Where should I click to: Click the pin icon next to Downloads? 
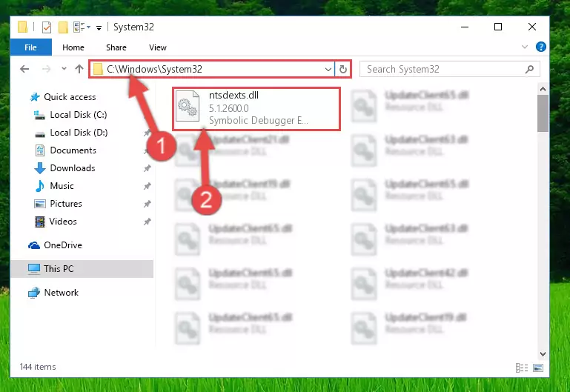click(x=147, y=168)
